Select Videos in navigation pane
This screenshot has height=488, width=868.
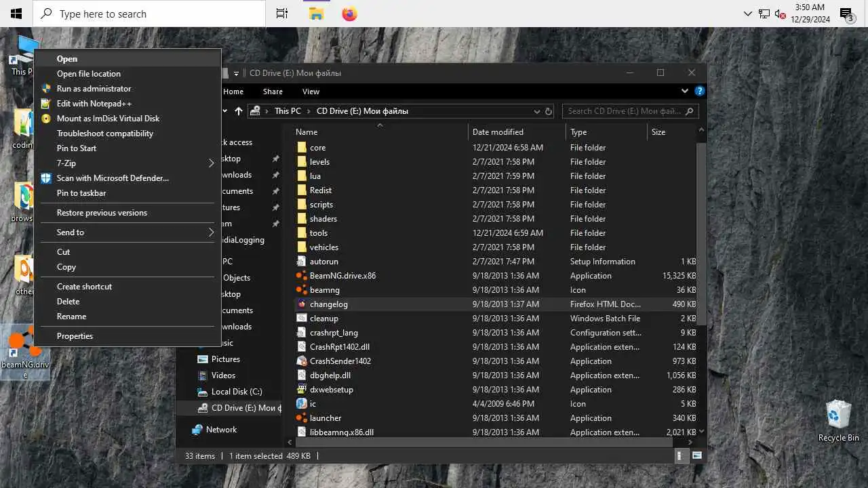click(x=216, y=375)
